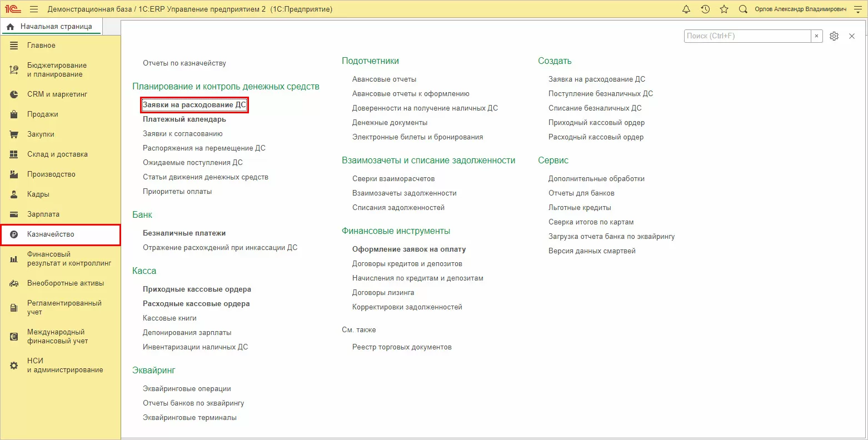The image size is (868, 440).
Task: Open Загрузка отчета банка по эквайрингу
Action: (612, 237)
